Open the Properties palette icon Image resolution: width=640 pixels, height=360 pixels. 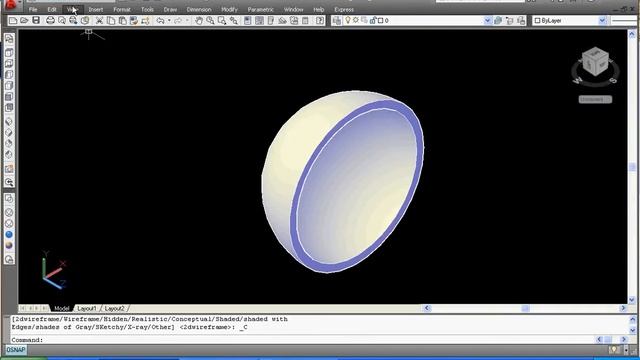tap(248, 20)
